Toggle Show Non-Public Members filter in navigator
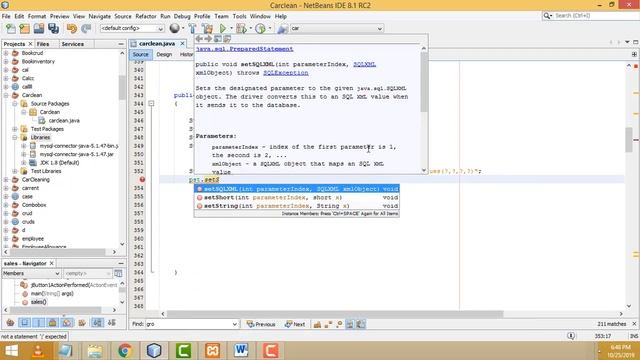The width and height of the screenshot is (640, 360). [x=53, y=323]
